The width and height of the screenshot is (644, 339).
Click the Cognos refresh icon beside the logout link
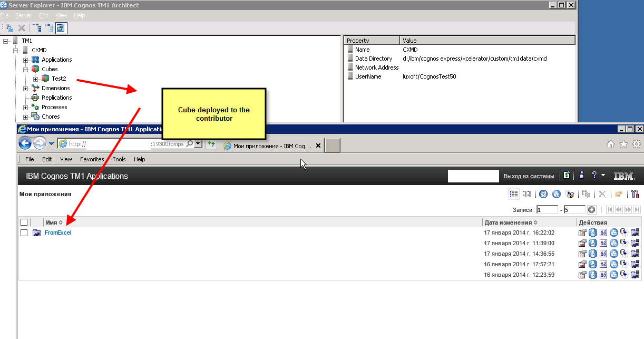(x=566, y=176)
